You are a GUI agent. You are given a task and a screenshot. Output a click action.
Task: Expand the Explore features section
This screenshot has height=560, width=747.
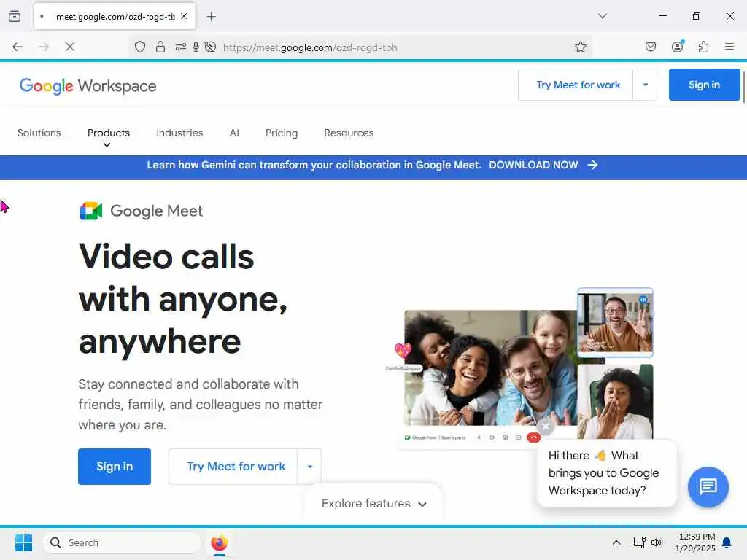click(x=374, y=504)
